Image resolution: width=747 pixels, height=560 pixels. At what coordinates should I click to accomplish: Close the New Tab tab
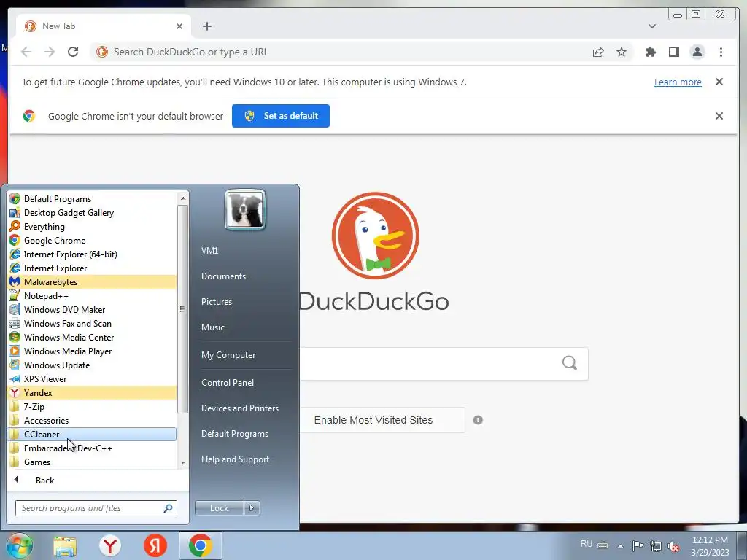pyautogui.click(x=179, y=26)
